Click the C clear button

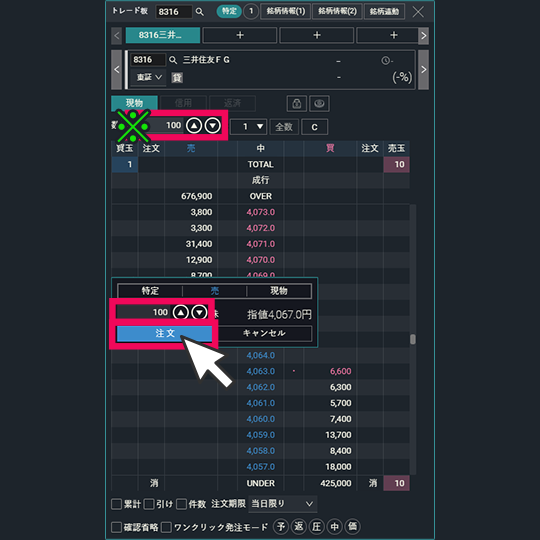[x=314, y=127]
